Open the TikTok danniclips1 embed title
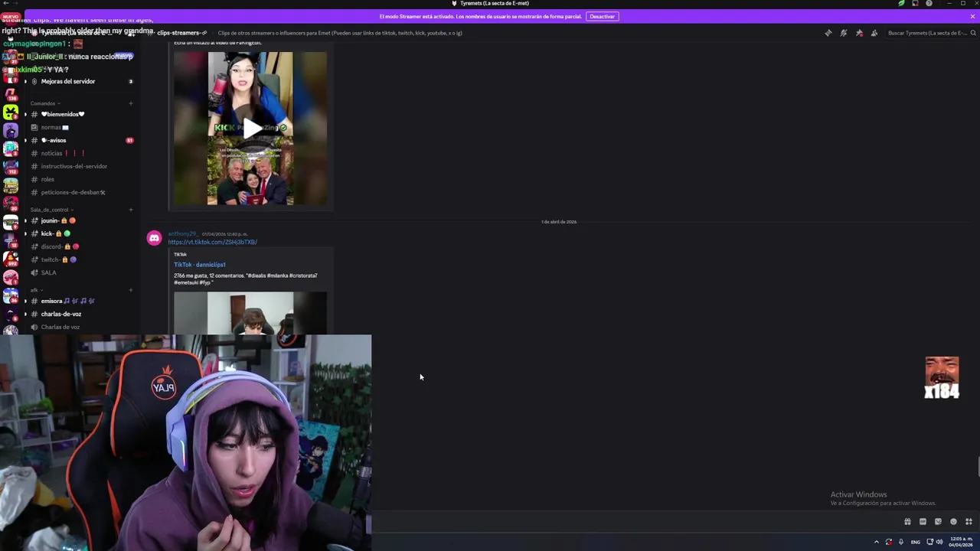Viewport: 980px width, 551px height. 199,265
